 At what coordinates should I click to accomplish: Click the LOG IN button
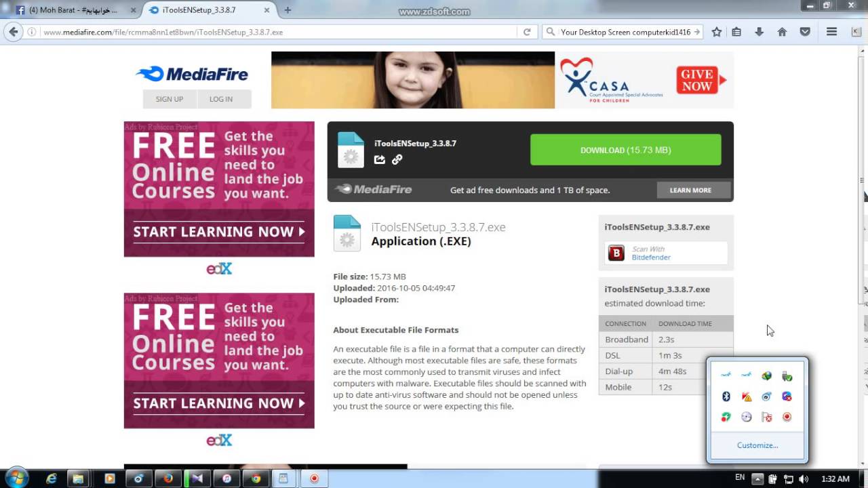point(221,99)
